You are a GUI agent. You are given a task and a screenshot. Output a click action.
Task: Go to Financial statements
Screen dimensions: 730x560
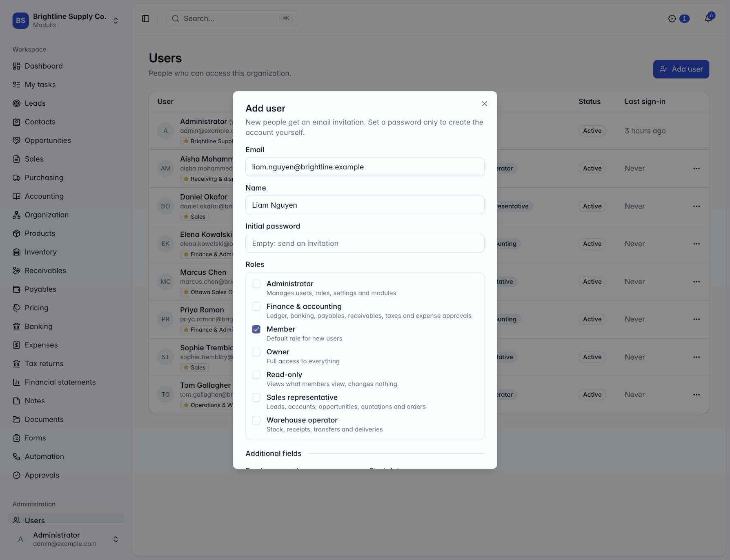point(66,382)
